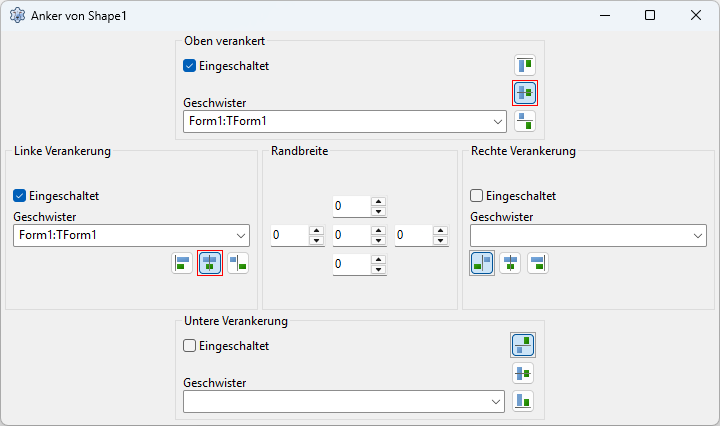The height and width of the screenshot is (426, 720).
Task: Select center horizontally icon in Linke Verankerung
Action: [x=210, y=263]
